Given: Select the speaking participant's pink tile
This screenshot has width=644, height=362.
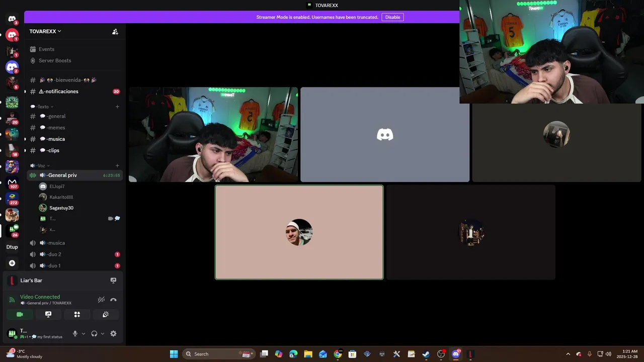Looking at the screenshot, I should (x=299, y=232).
